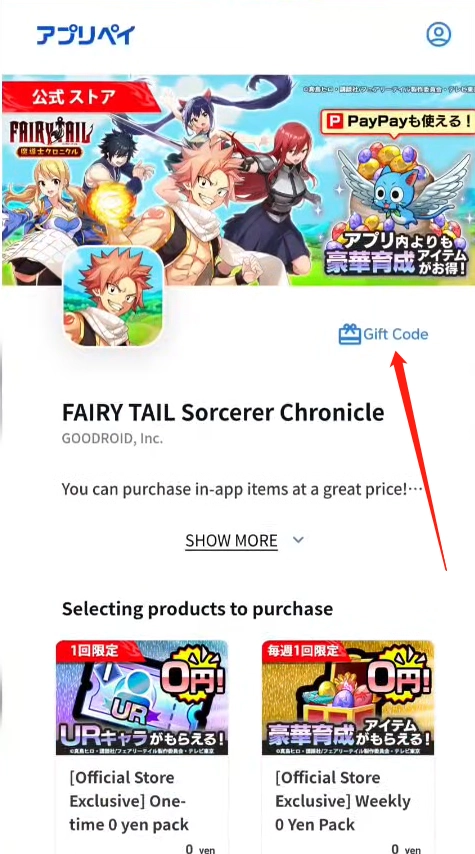Open the user account profile icon
This screenshot has width=475, height=854.
(438, 34)
